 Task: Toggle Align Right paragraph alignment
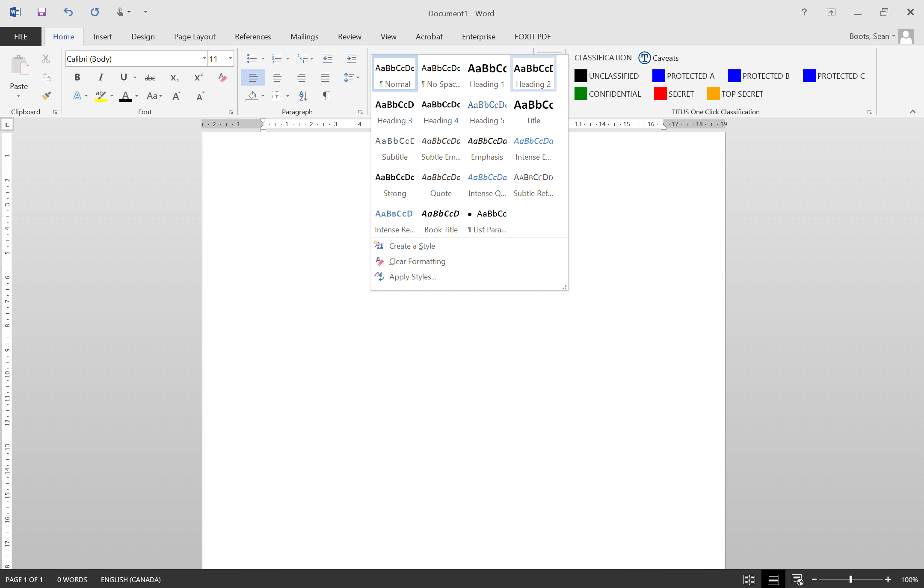click(301, 77)
